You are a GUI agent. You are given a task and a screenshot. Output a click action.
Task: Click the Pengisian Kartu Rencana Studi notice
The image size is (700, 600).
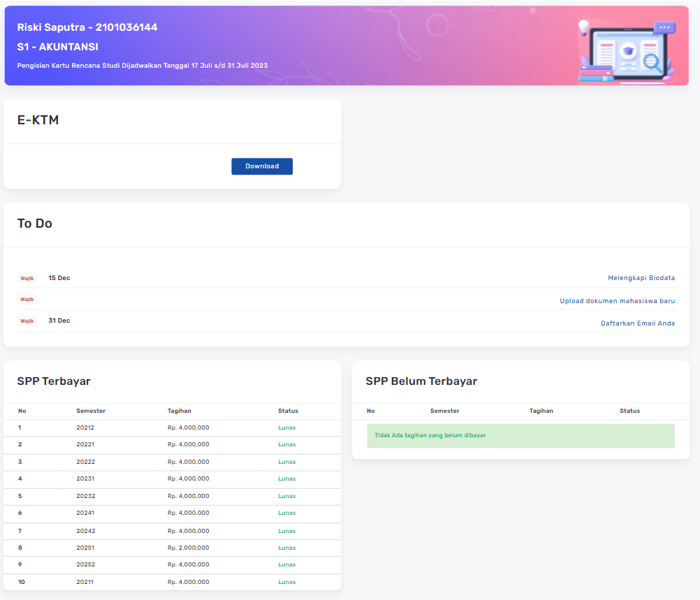click(143, 66)
